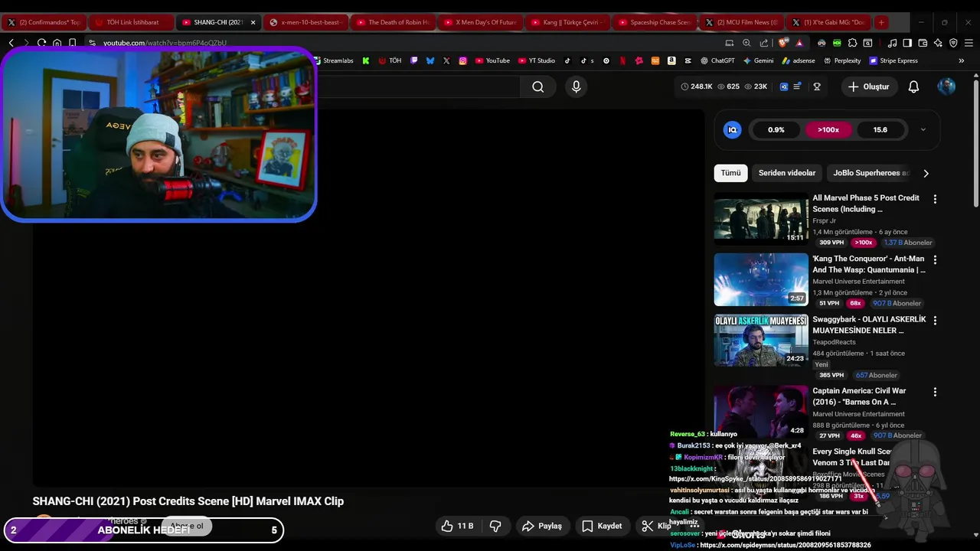Click the >100x stat pill at top
Screen dimensions: 980x551
(x=828, y=129)
